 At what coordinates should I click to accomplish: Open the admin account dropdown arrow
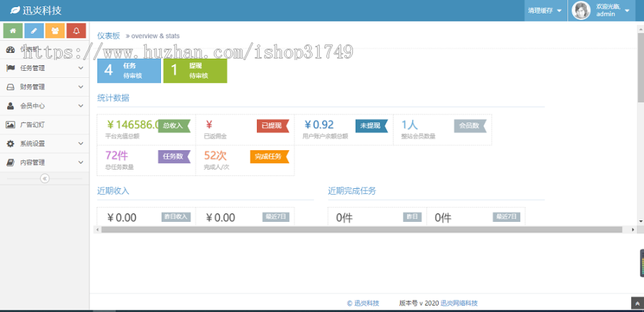pyautogui.click(x=628, y=11)
